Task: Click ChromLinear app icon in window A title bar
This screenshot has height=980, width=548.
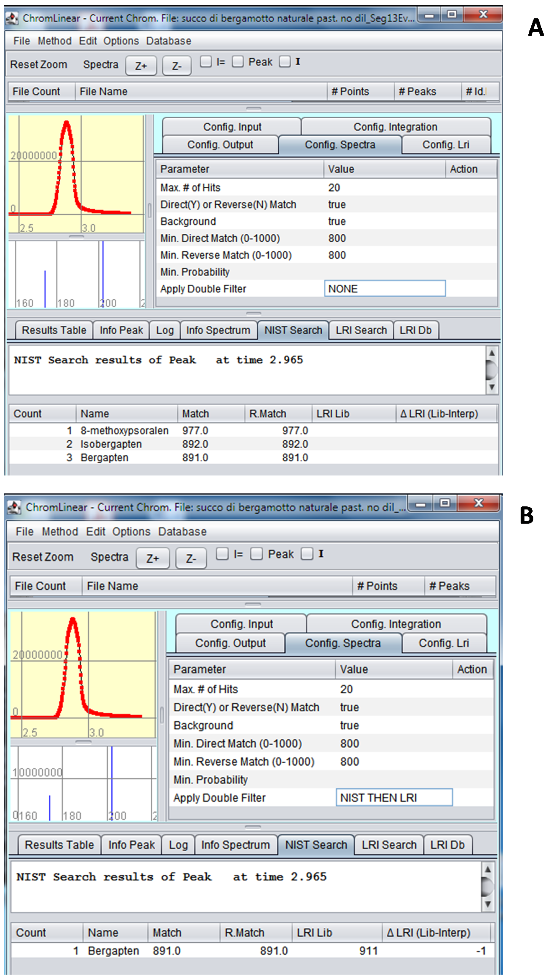Action: click(13, 18)
